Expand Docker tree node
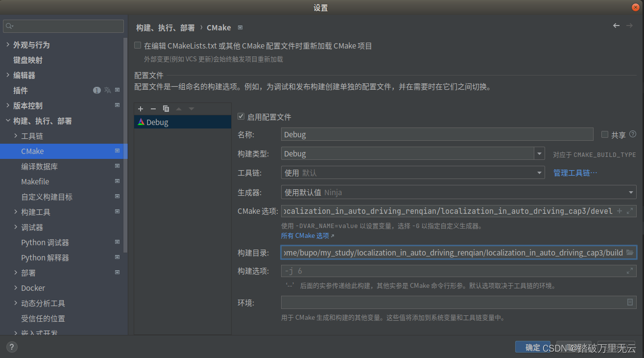Image resolution: width=644 pixels, height=358 pixels. (16, 288)
